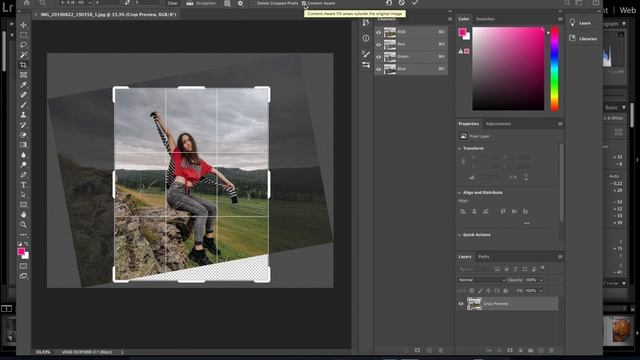Select the Pen tool

[x=23, y=175]
